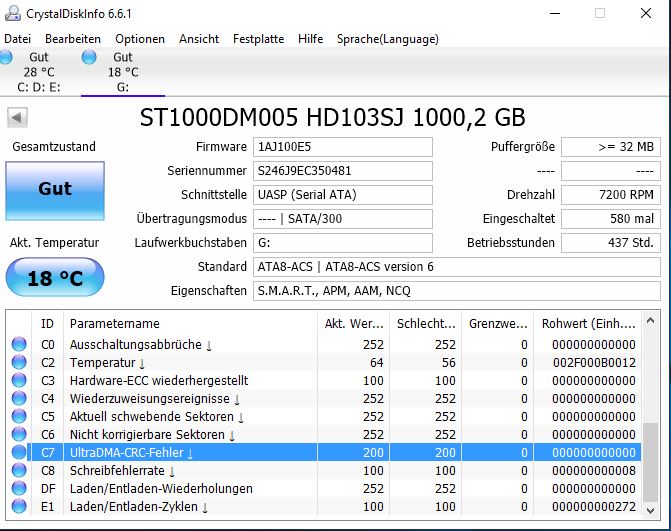This screenshot has height=531, width=671.
Task: Click the CrystalDiskInfo app icon in title bar
Action: 13,13
